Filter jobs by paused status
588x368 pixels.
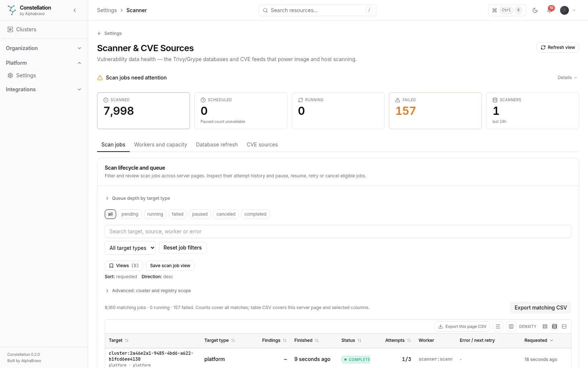point(200,214)
